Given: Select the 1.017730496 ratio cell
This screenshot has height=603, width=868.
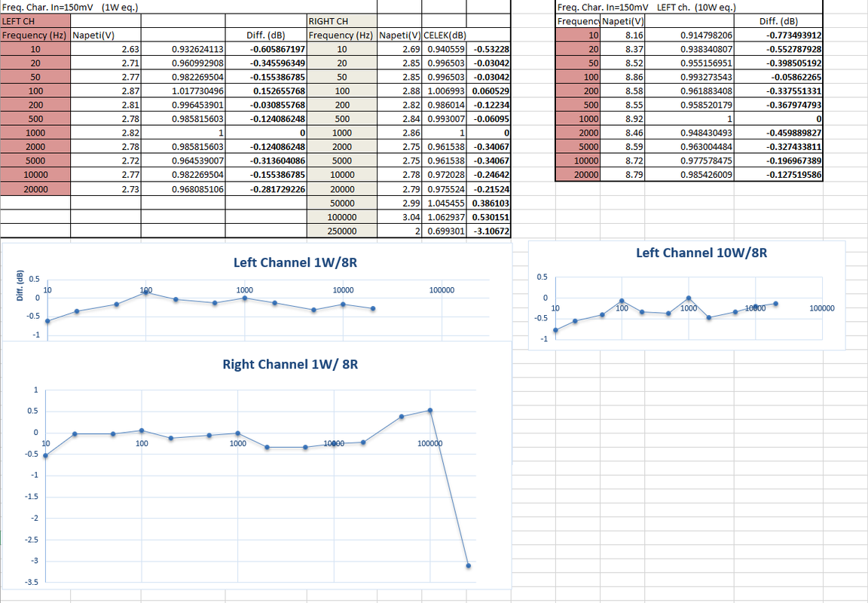Looking at the screenshot, I should pyautogui.click(x=183, y=90).
